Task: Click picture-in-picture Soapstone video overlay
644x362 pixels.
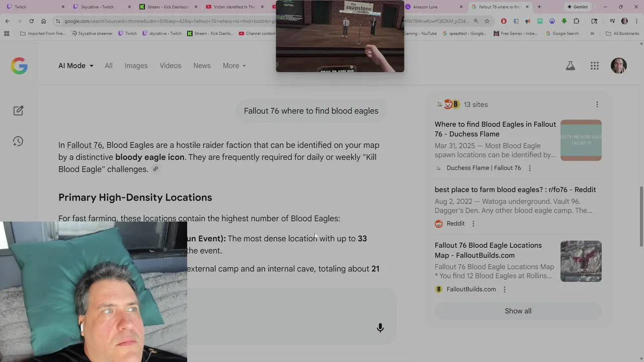Action: 340,36
